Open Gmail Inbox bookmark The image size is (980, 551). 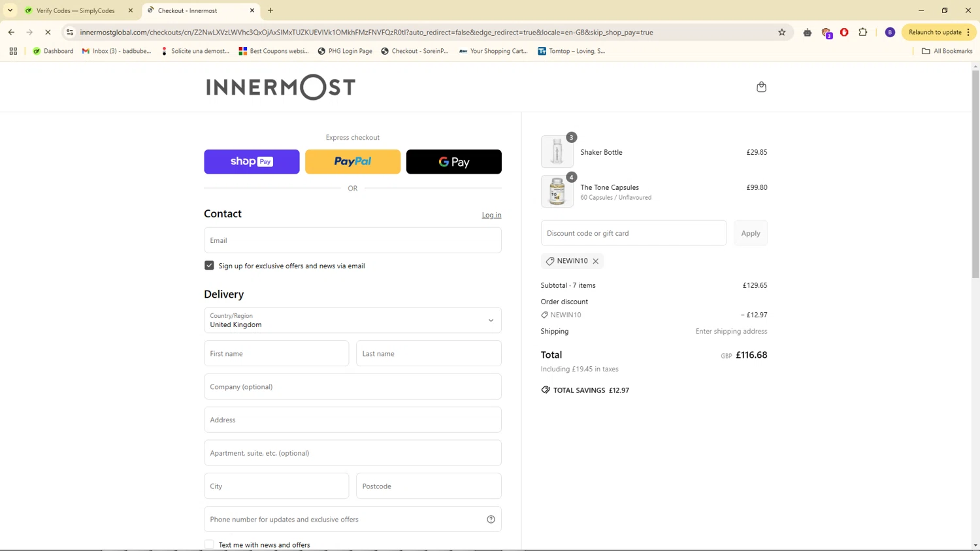click(x=116, y=51)
